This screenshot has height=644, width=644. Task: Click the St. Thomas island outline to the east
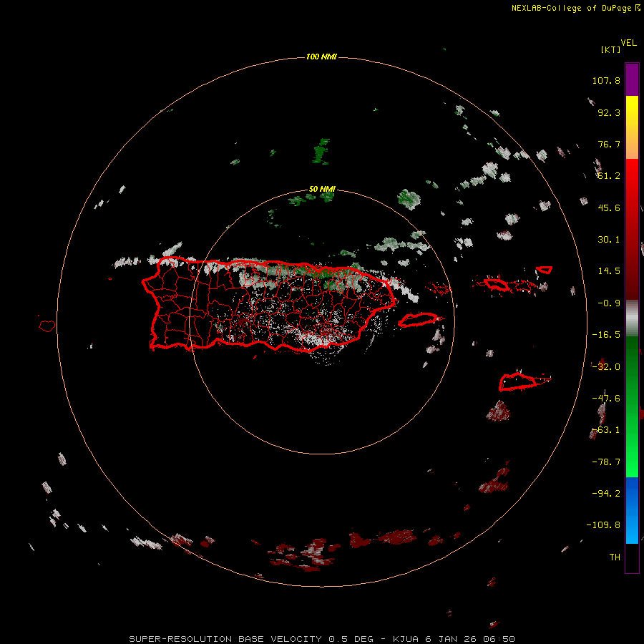coord(496,284)
